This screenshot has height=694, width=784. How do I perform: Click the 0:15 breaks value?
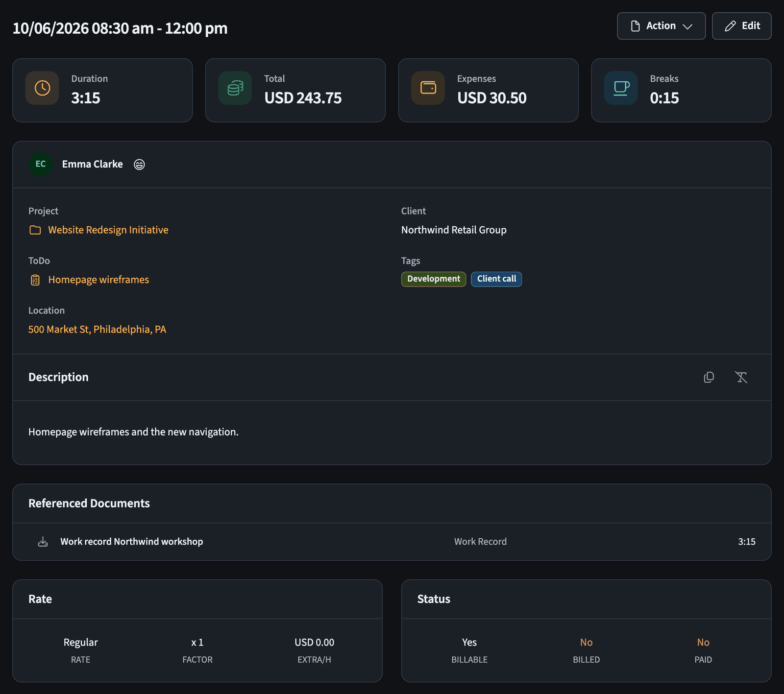(664, 98)
